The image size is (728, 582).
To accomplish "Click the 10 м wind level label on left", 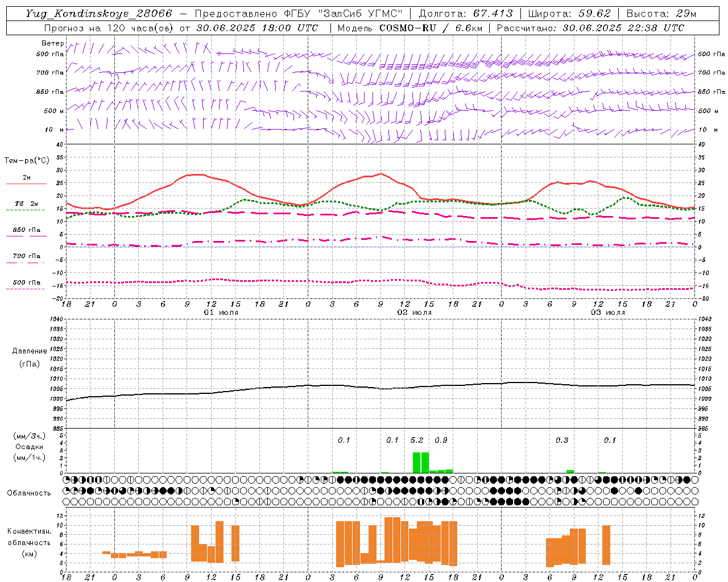I will pos(54,130).
